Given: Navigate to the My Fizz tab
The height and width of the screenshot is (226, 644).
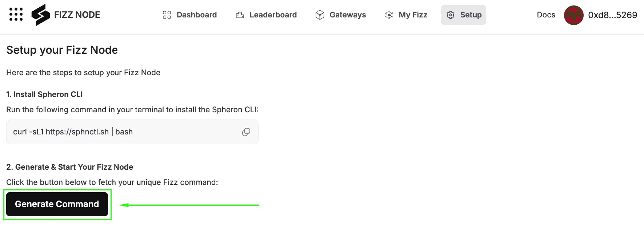Looking at the screenshot, I should pos(413,15).
